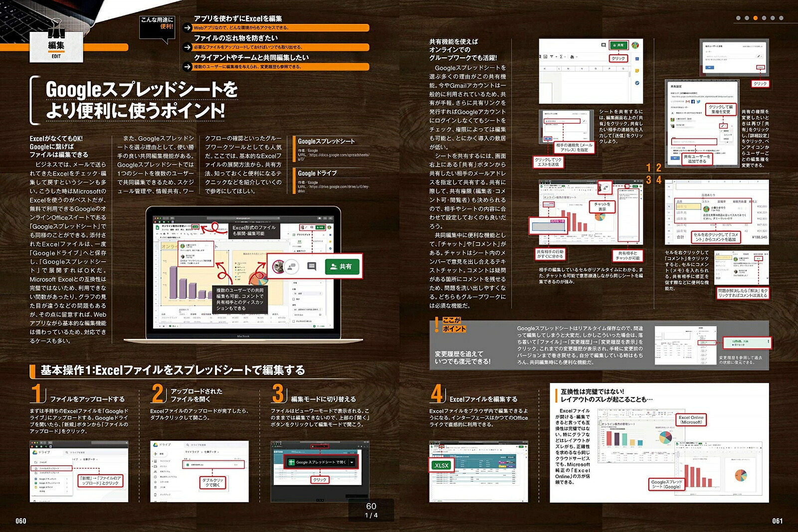Viewport: 798px width, 532px height.
Task: Click the cat avatar of the shared user
Action: [x=278, y=267]
